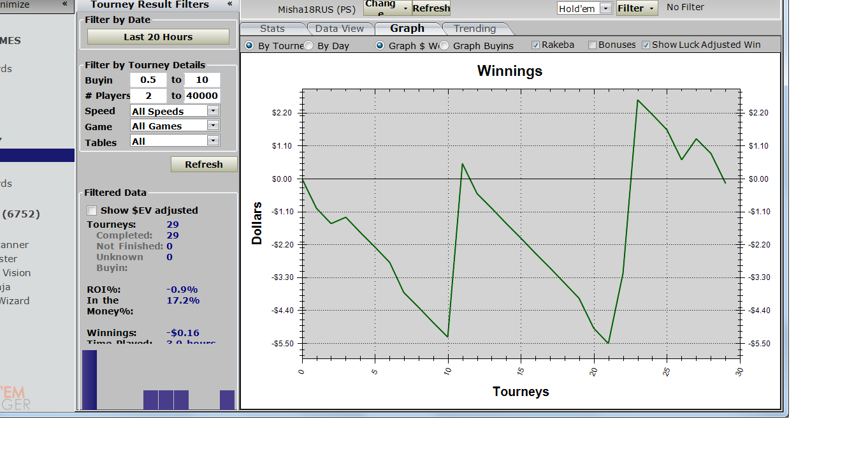Open the Data View tab
This screenshot has width=868, height=463.
[339, 29]
